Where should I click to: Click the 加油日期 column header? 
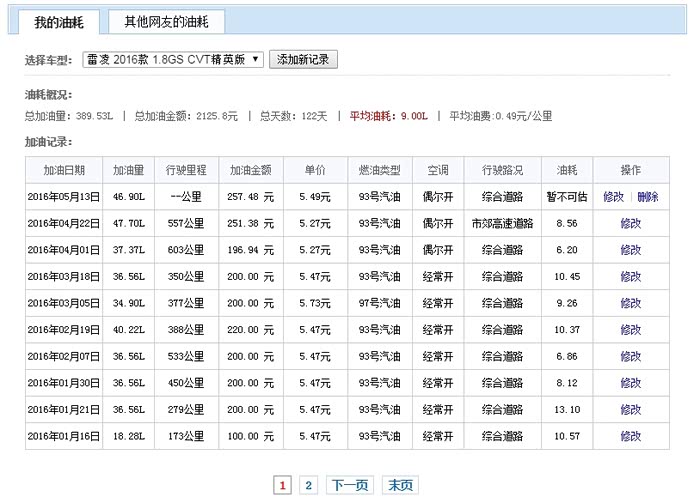point(64,170)
